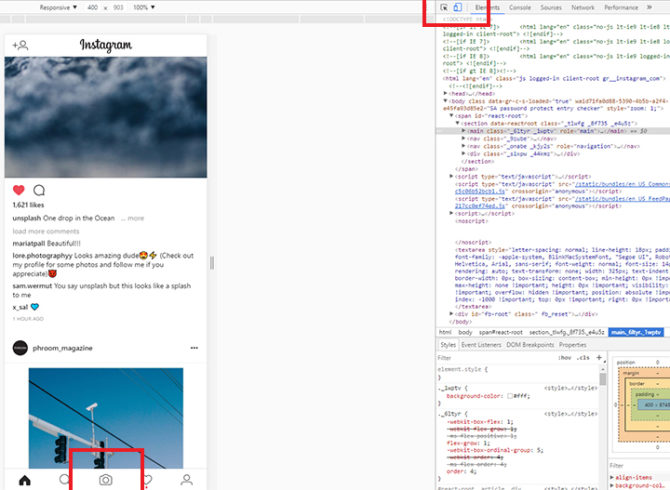Select the Styles pane tab
This screenshot has height=490, width=670.
point(448,345)
